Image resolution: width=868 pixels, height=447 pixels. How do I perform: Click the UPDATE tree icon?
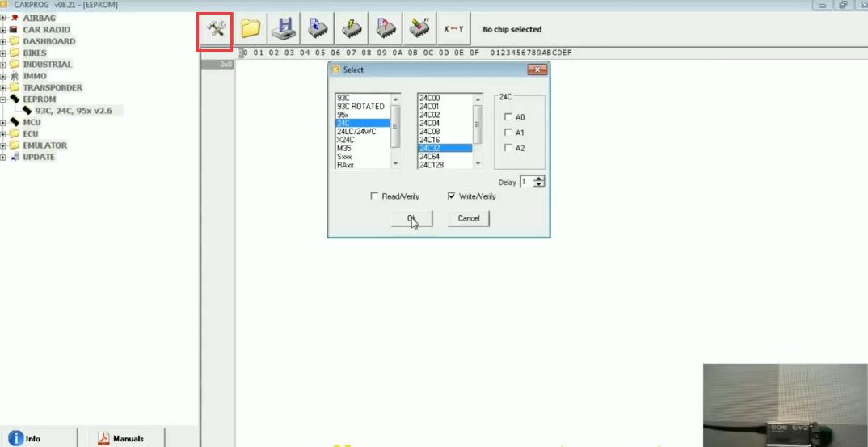coord(15,157)
